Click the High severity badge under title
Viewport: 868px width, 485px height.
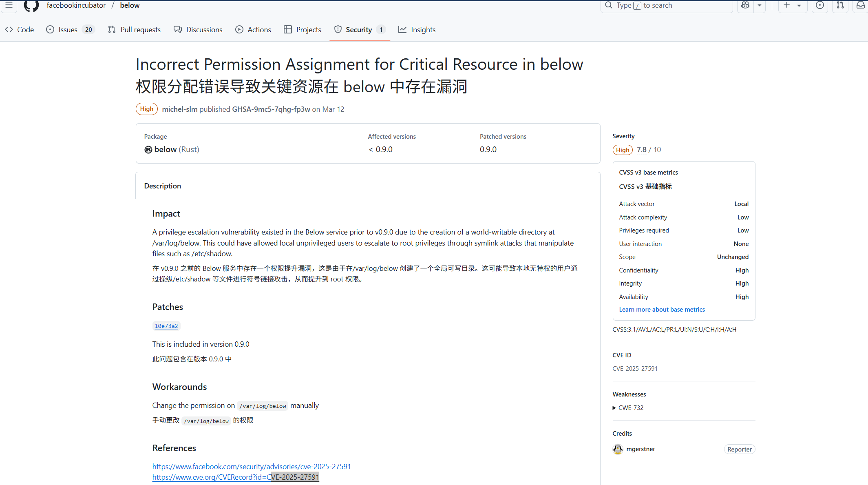pyautogui.click(x=147, y=109)
